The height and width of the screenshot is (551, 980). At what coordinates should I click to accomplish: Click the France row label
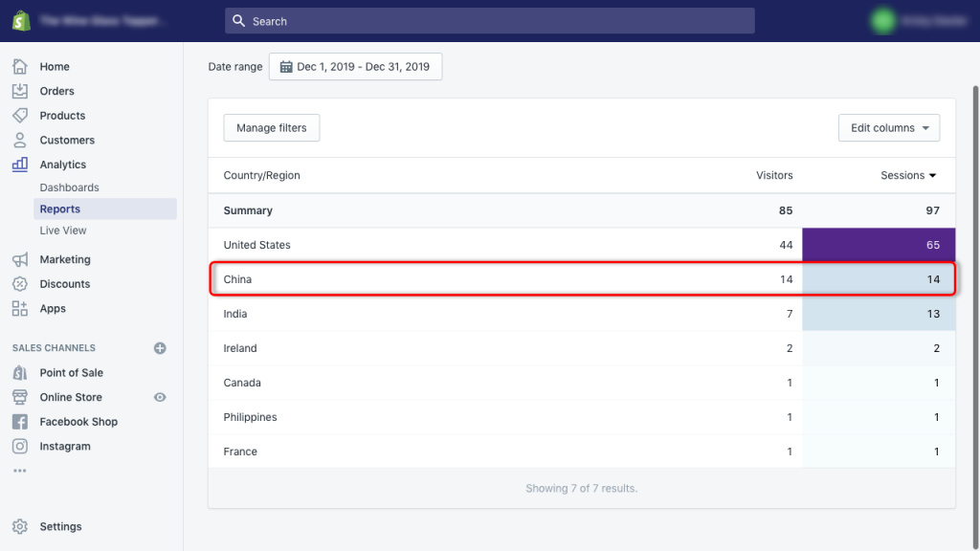240,452
